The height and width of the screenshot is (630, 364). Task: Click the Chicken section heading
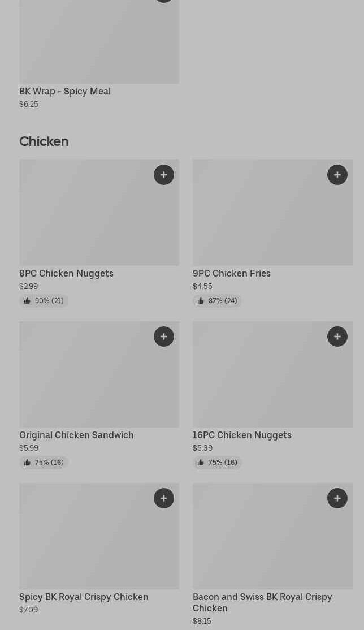[x=44, y=141]
